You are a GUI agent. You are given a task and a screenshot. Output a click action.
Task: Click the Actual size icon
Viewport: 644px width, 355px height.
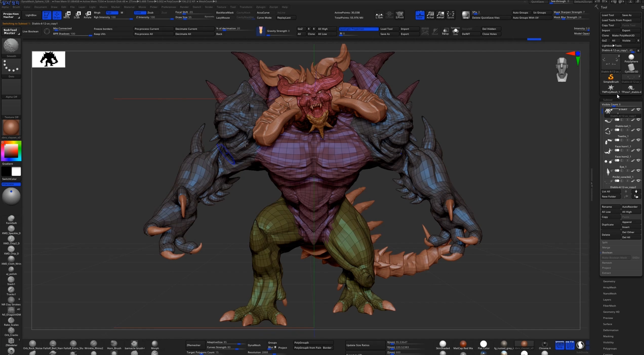430,15
